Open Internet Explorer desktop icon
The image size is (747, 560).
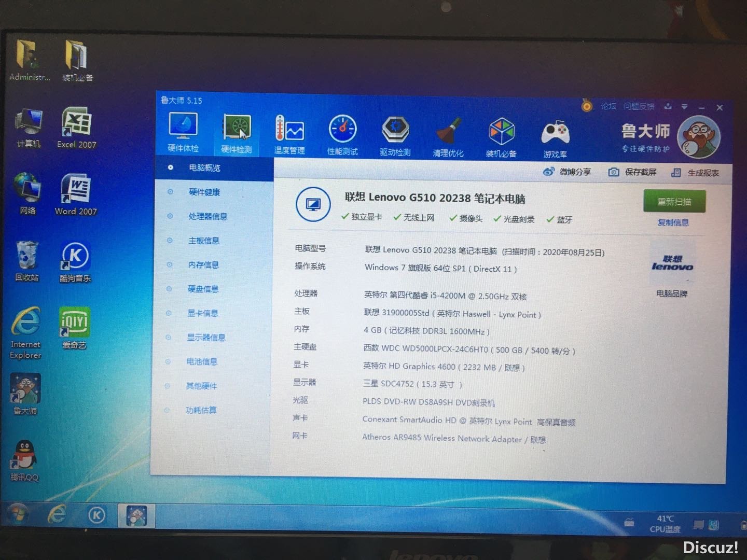[x=25, y=333]
